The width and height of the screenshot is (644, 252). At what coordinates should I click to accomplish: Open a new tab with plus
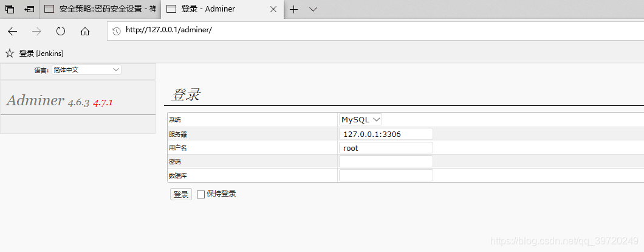(293, 9)
